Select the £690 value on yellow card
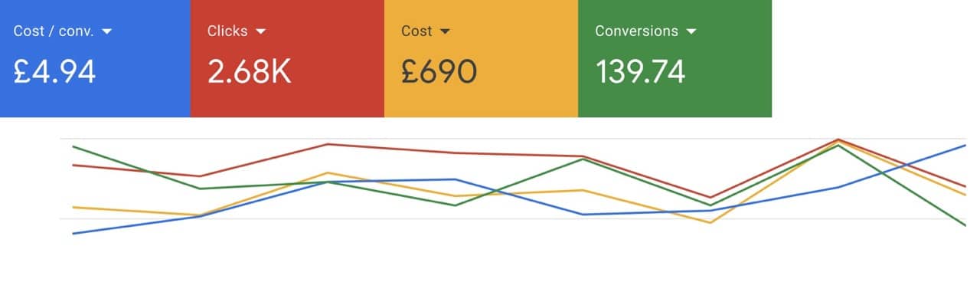980x292 pixels. (439, 71)
